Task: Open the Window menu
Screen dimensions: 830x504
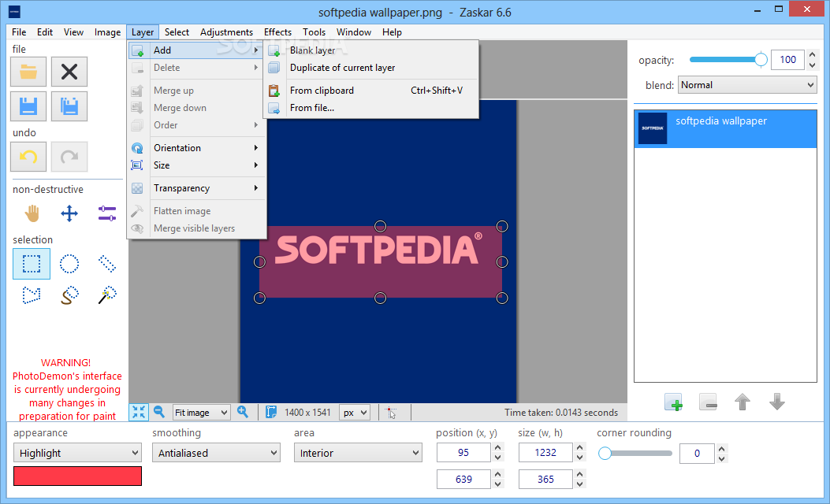Action: point(354,32)
